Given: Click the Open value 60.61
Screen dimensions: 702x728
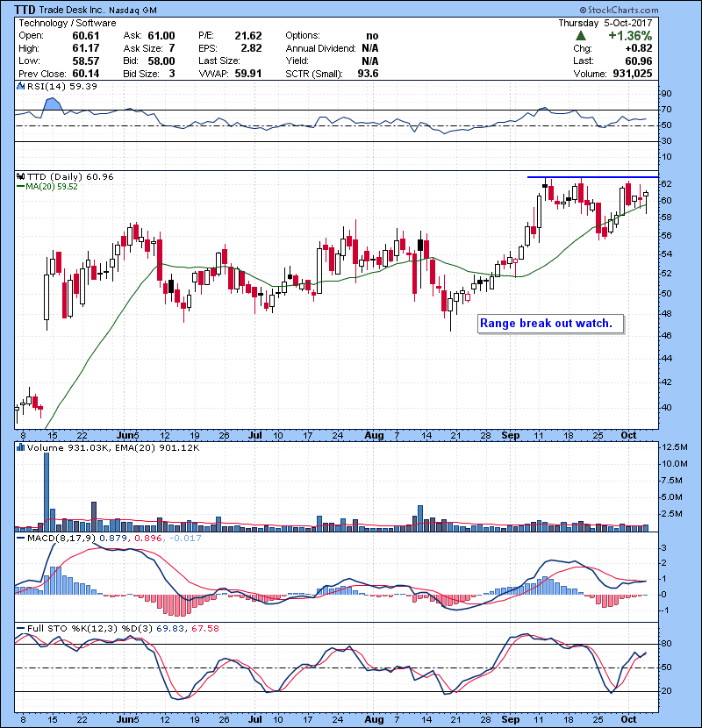Looking at the screenshot, I should click(86, 36).
